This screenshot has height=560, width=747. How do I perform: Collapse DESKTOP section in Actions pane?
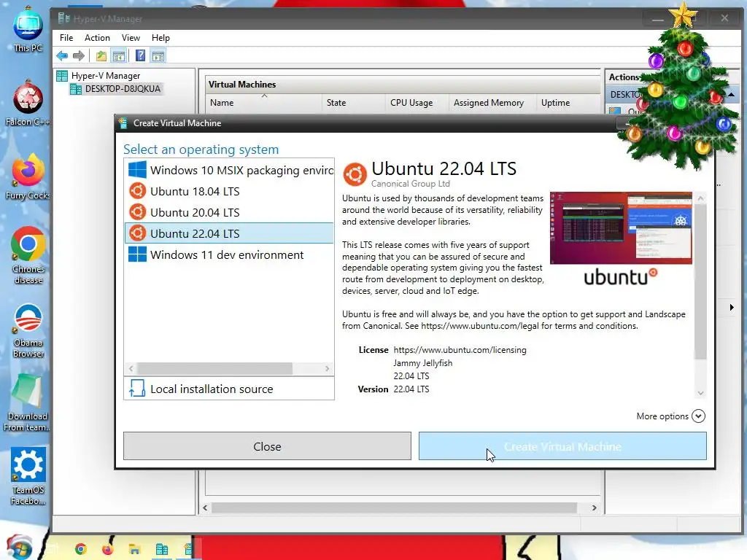731,95
